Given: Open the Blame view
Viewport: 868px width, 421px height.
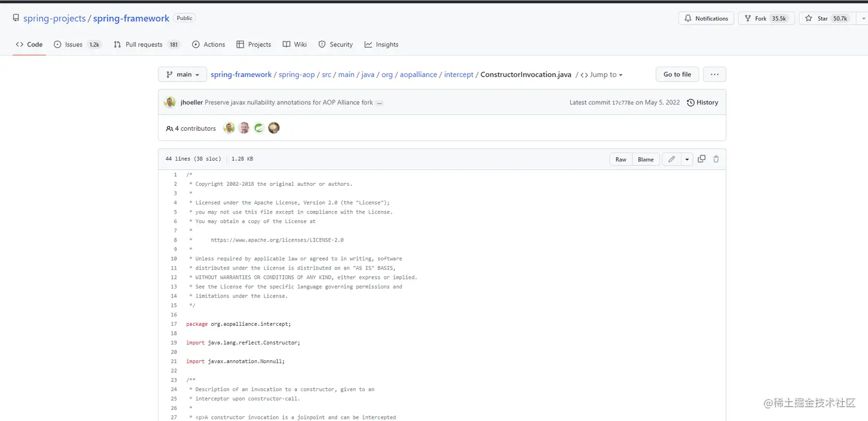Looking at the screenshot, I should (646, 159).
